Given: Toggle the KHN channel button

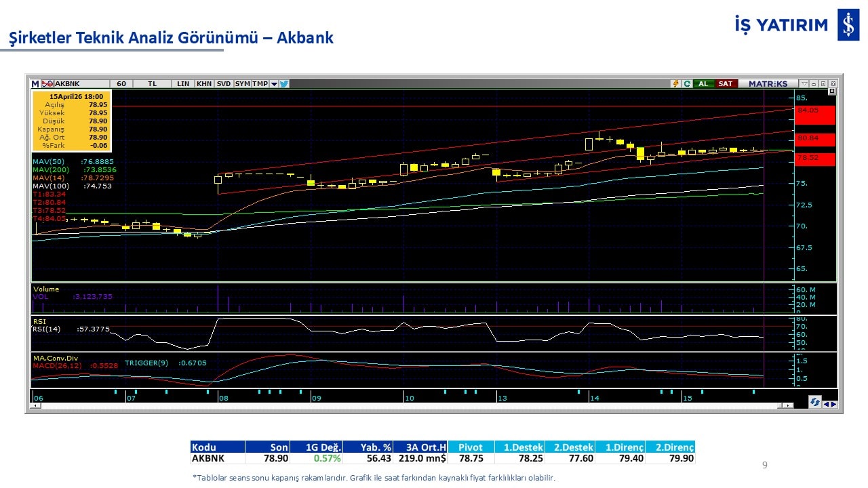Looking at the screenshot, I should (x=203, y=84).
